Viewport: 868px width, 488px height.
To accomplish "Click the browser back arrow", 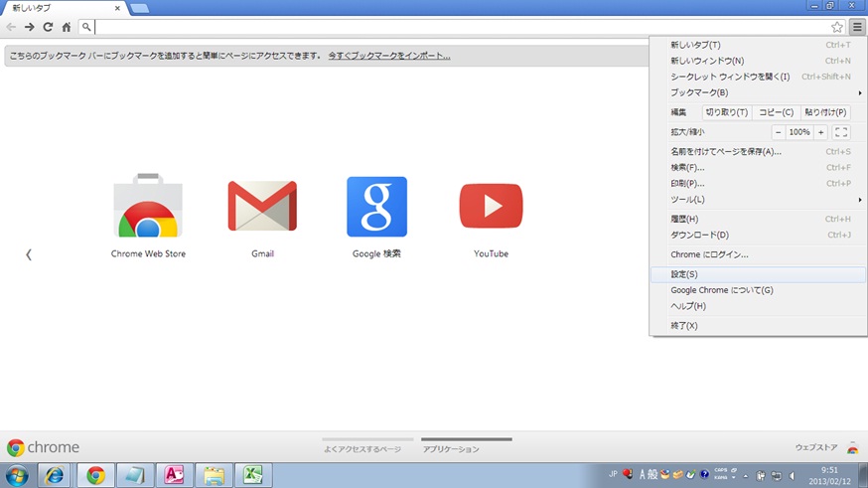I will pyautogui.click(x=11, y=27).
